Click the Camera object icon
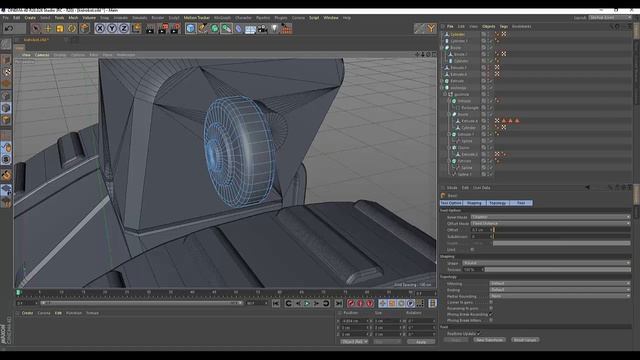The width and height of the screenshot is (640, 360). 262,29
